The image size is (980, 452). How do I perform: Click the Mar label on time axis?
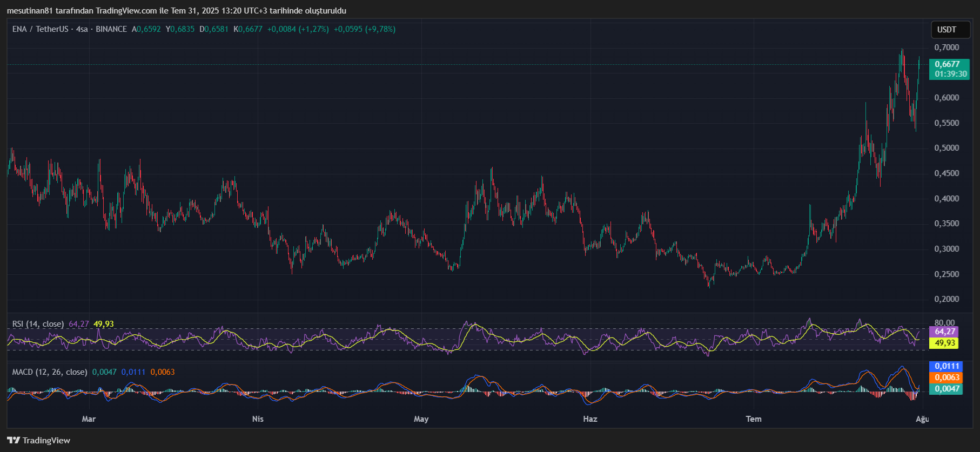[x=89, y=419]
